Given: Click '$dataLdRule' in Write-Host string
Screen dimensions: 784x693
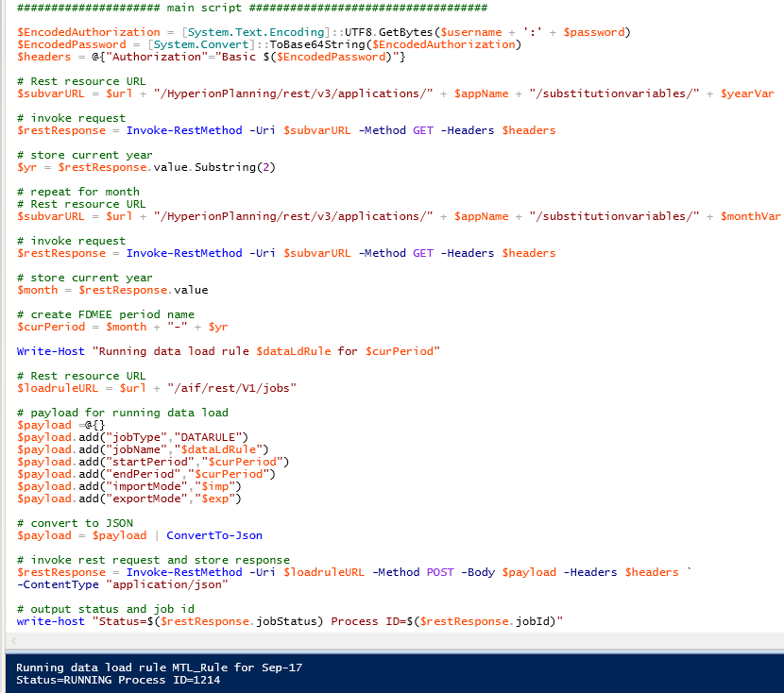Looking at the screenshot, I should (294, 352).
